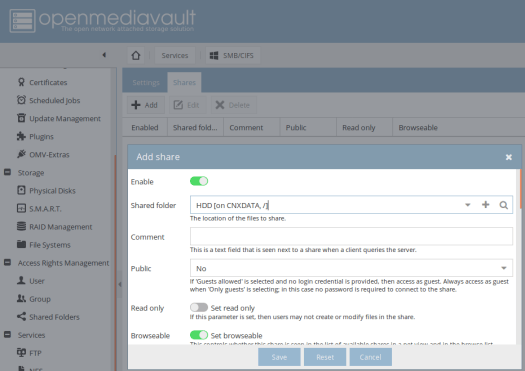Open the Shared folder dropdown arrow
The height and width of the screenshot is (371, 525).
click(468, 205)
